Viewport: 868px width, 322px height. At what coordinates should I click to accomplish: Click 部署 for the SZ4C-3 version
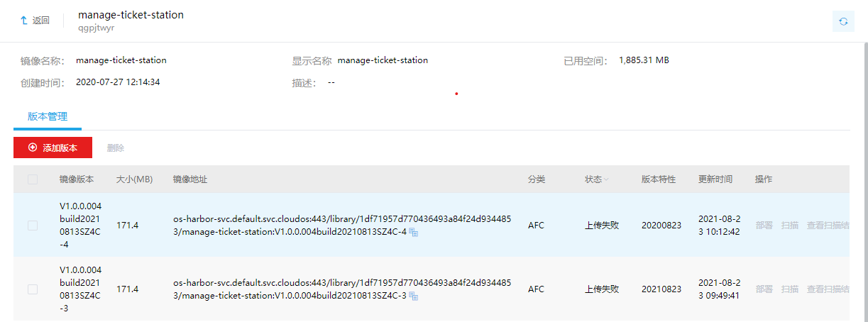(x=764, y=289)
